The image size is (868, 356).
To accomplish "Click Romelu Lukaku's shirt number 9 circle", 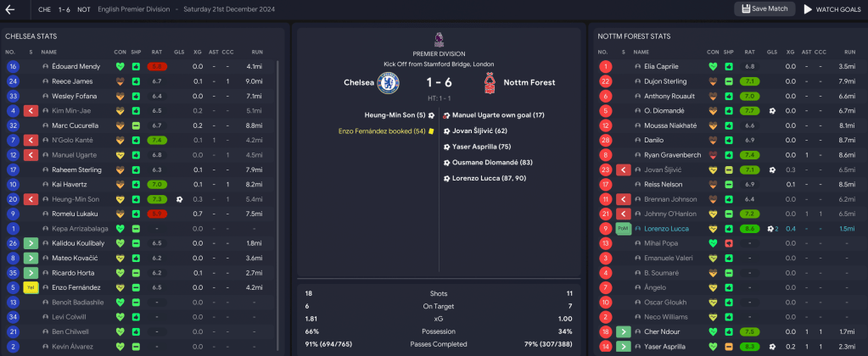I will tap(13, 214).
